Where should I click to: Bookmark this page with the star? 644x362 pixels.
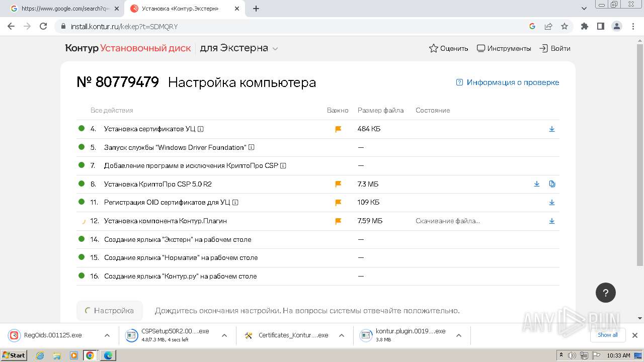pos(565,26)
